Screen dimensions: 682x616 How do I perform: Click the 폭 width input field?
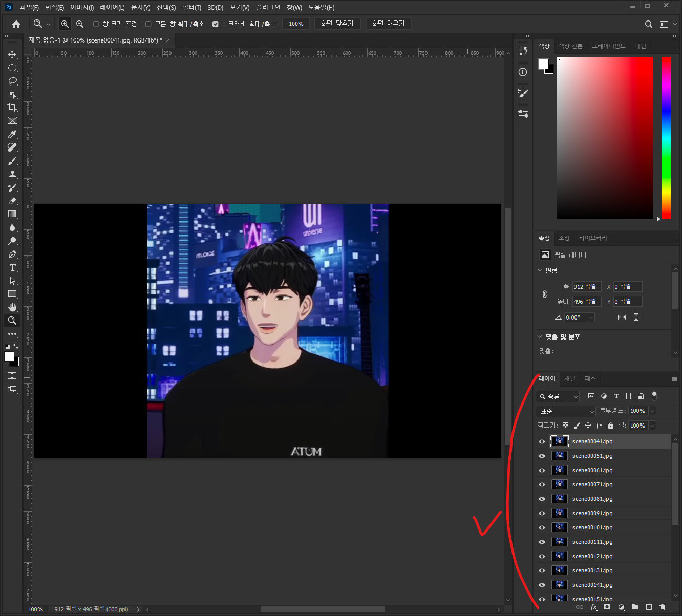tap(586, 287)
